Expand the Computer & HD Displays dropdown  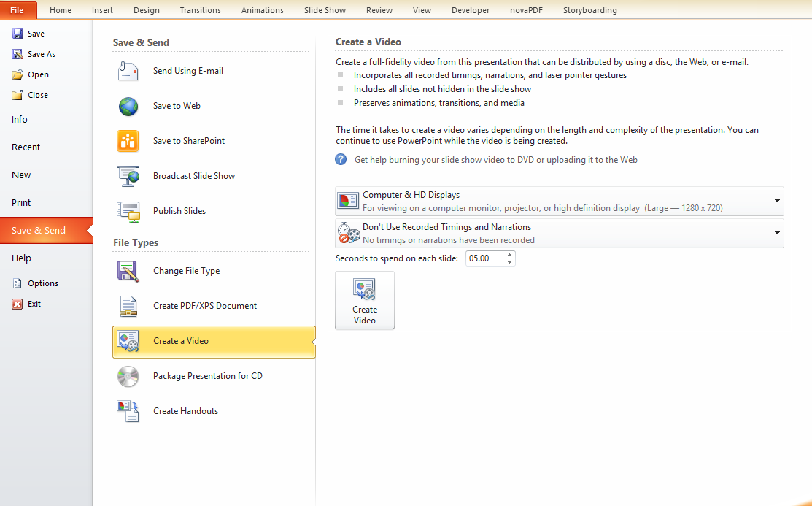click(777, 201)
